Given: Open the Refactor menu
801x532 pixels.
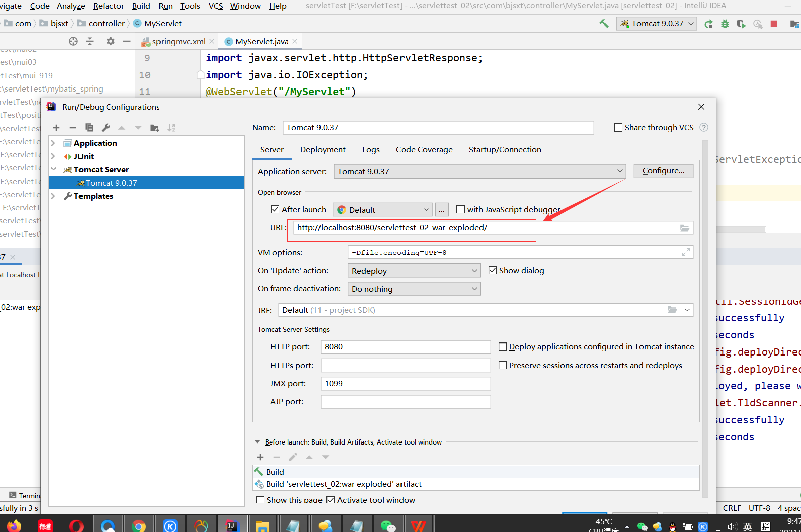Looking at the screenshot, I should coord(109,6).
